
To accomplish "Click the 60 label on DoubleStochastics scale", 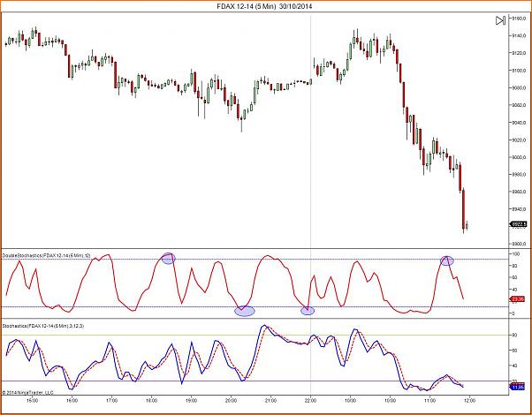I will [514, 277].
